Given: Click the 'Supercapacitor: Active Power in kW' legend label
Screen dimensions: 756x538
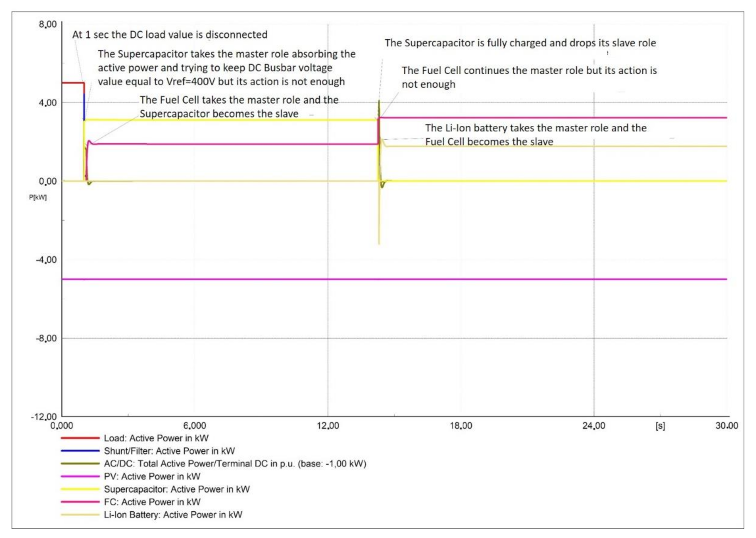Looking at the screenshot, I should point(177,489).
